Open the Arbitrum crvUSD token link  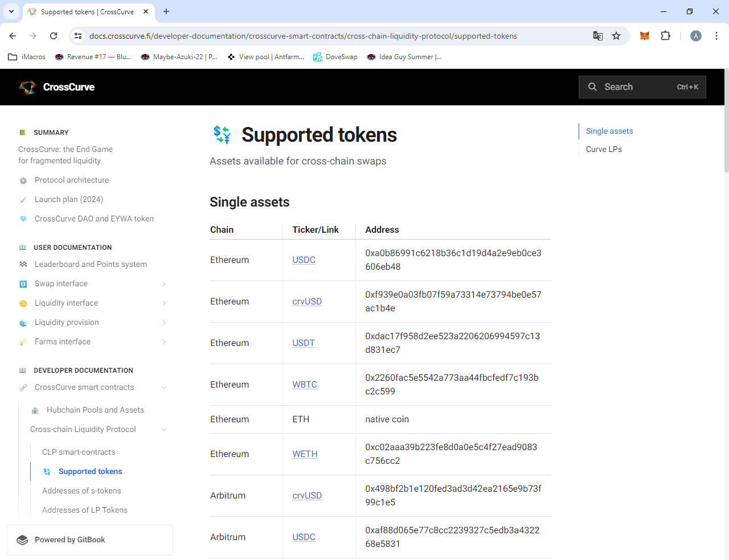(x=307, y=496)
